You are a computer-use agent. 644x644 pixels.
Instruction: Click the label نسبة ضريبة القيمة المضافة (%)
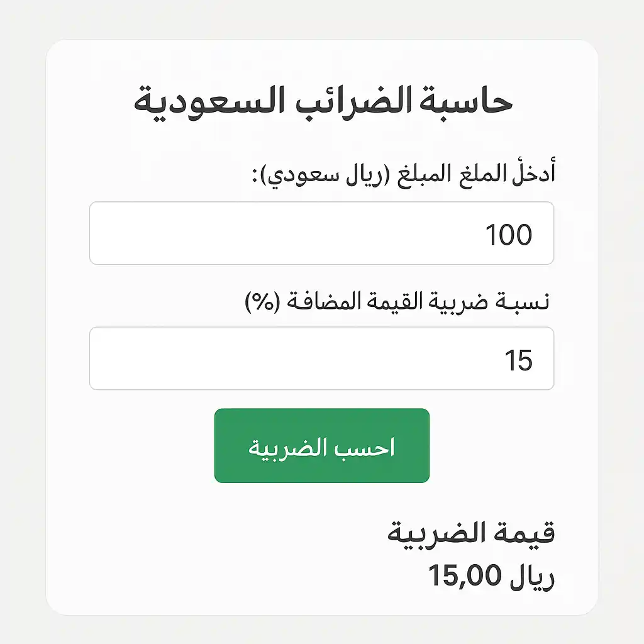(x=399, y=300)
